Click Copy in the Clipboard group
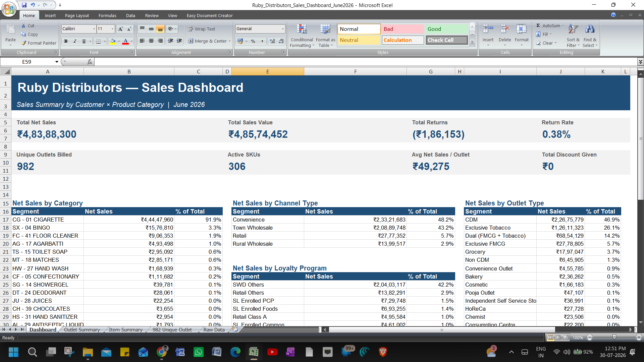644x362 pixels. (x=30, y=34)
